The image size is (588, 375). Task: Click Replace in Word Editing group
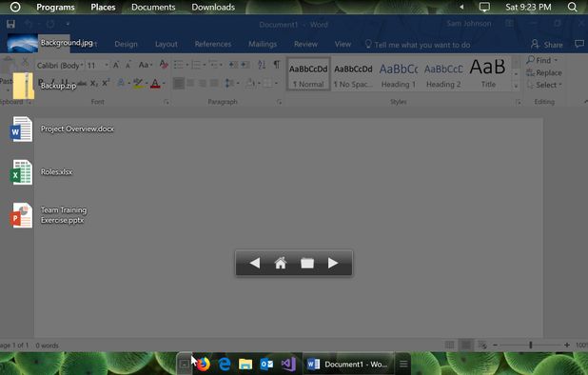544,72
